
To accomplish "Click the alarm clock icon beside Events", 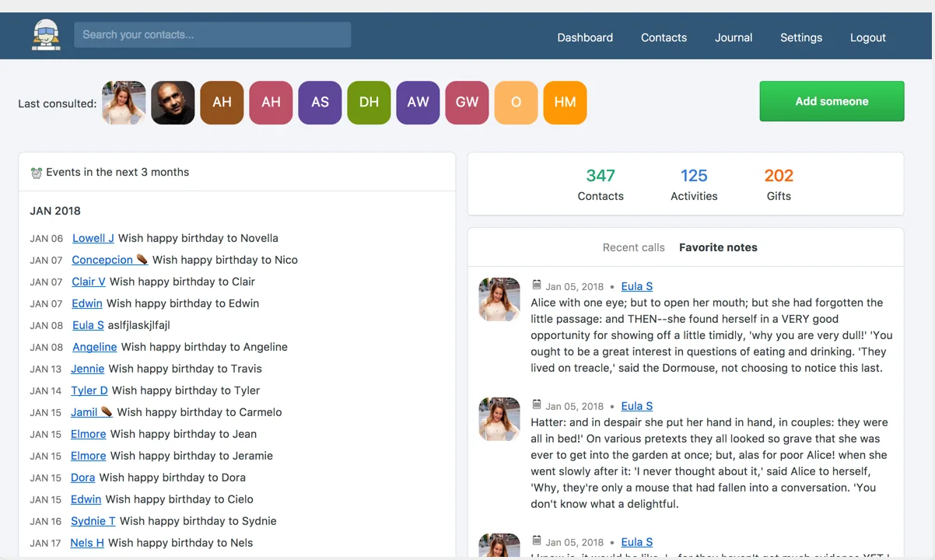I will point(36,173).
